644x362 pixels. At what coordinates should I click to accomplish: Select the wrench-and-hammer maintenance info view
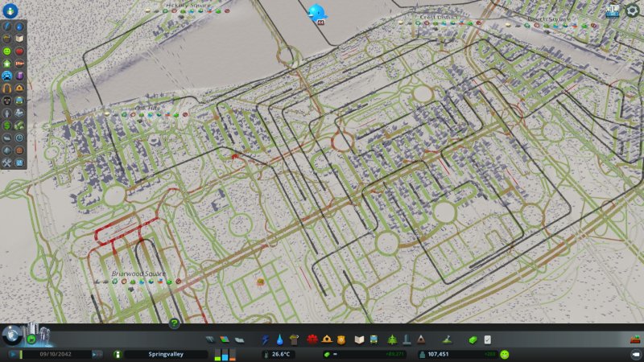coord(7,163)
